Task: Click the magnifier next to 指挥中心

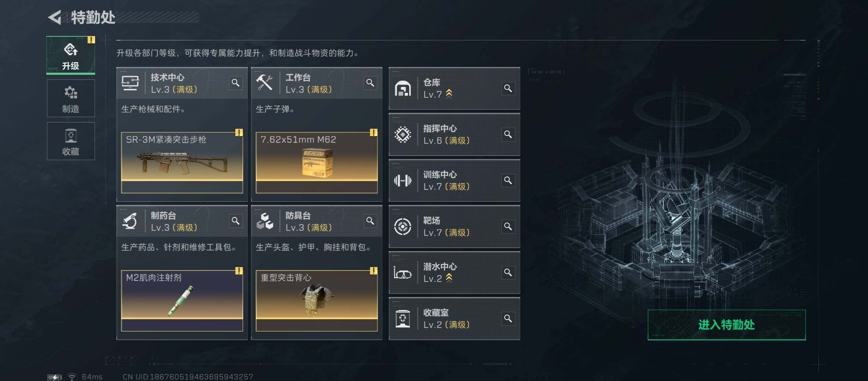Action: coord(508,134)
